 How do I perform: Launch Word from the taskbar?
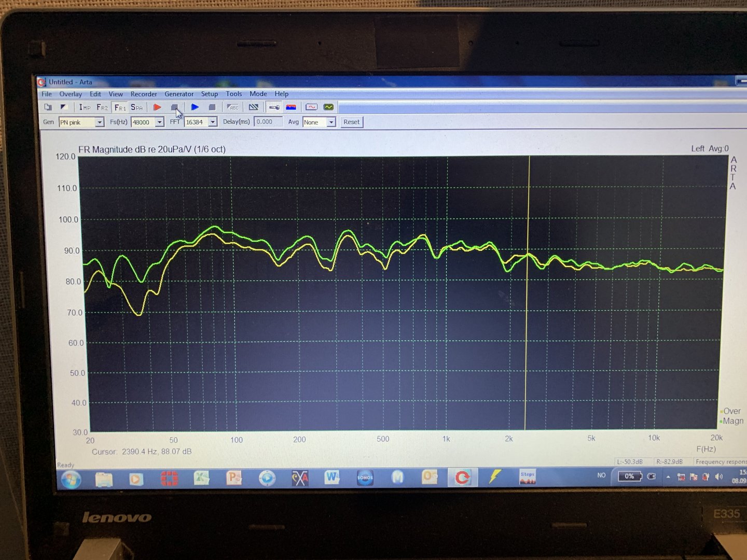332,477
